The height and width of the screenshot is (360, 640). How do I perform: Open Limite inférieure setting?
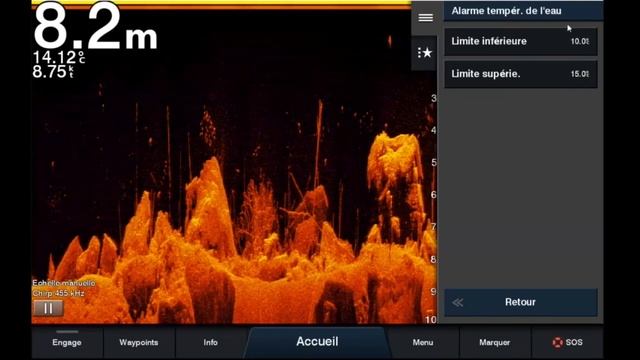pos(521,41)
